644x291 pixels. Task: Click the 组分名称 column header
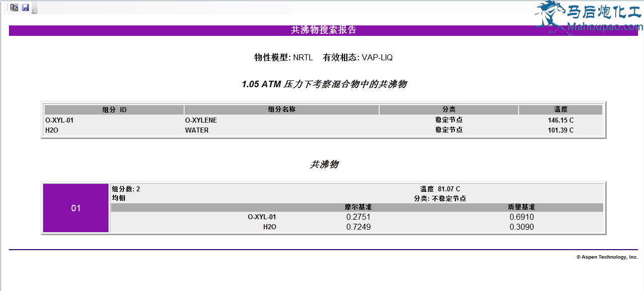point(281,110)
